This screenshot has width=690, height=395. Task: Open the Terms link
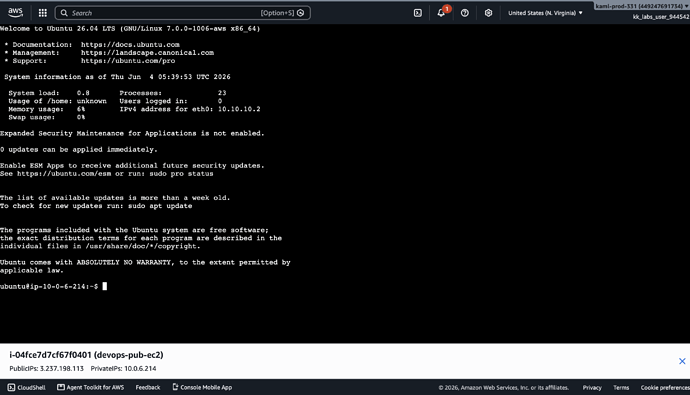621,388
